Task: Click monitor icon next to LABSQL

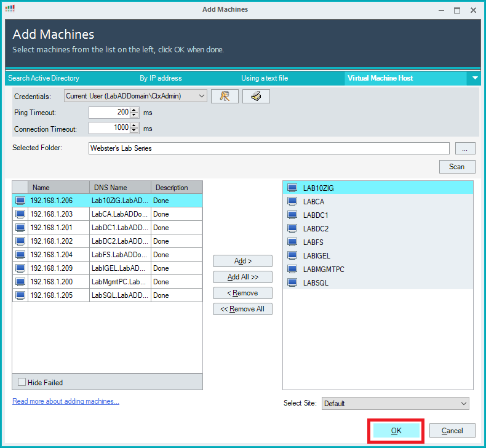Action: [292, 283]
